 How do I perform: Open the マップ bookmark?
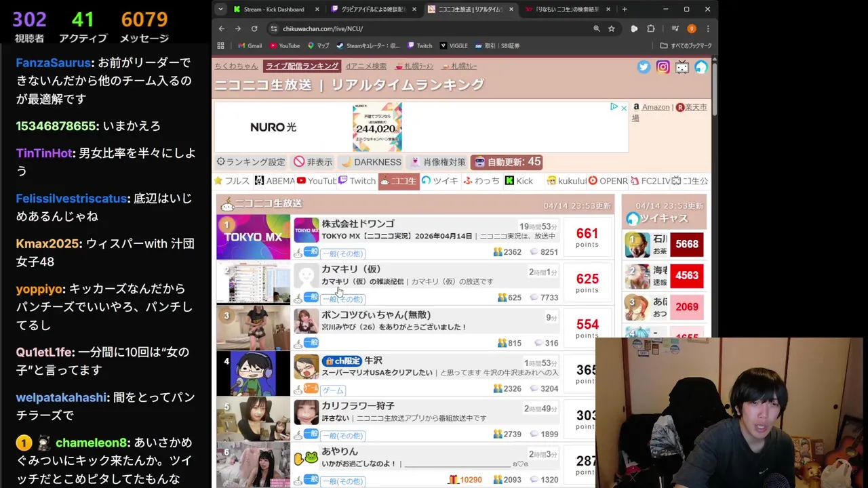coord(319,45)
